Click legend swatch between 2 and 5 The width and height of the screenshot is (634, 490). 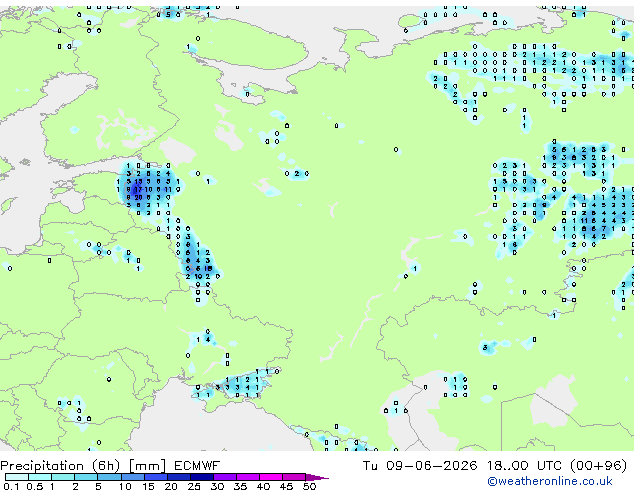pyautogui.click(x=86, y=477)
